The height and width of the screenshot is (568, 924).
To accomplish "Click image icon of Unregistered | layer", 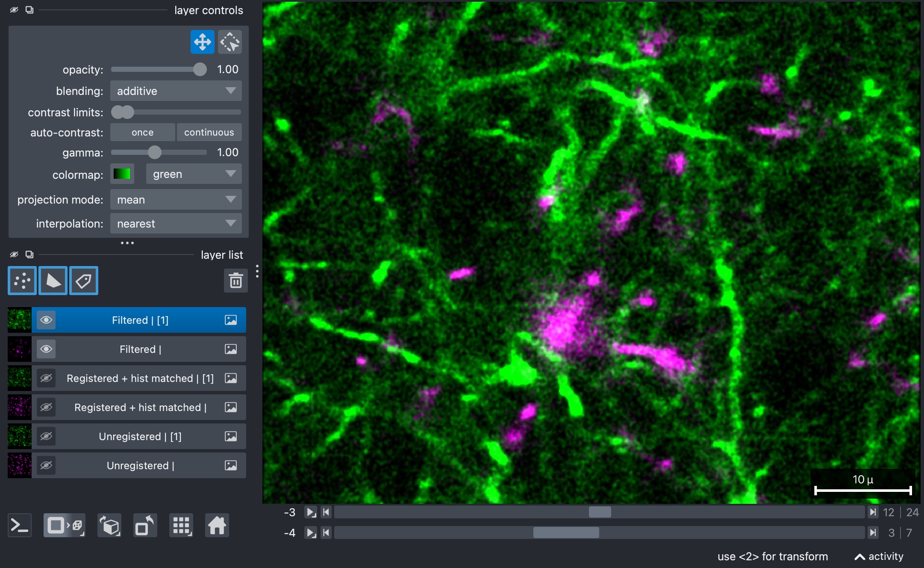I will (231, 465).
